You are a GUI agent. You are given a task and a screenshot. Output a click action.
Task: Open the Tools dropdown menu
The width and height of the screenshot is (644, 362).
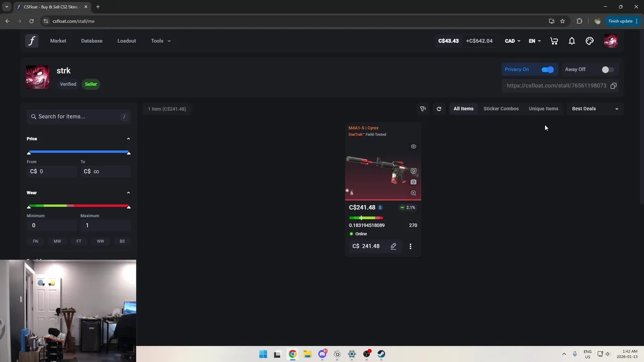click(161, 41)
